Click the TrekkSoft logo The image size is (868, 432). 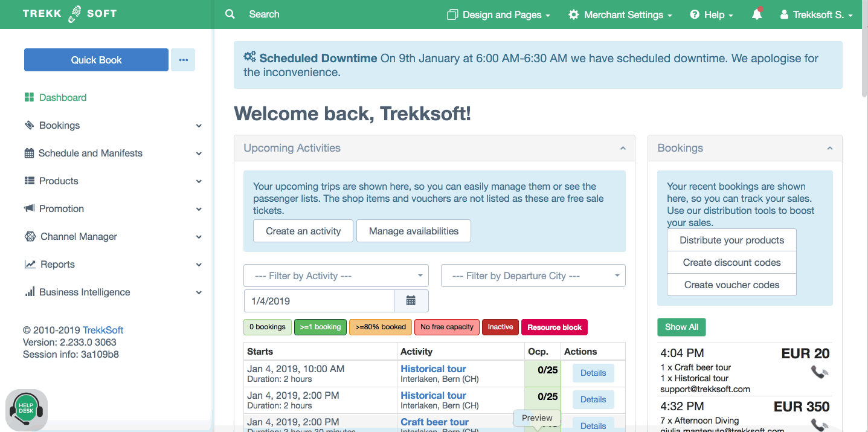pos(69,14)
